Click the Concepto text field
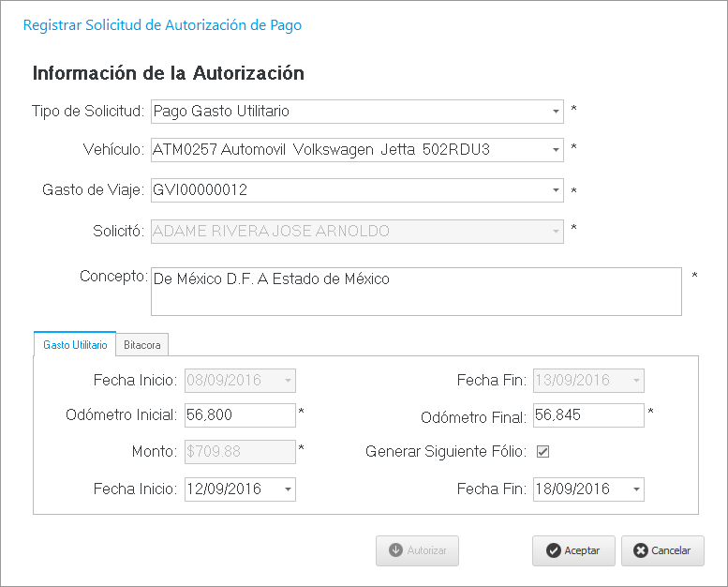The width and height of the screenshot is (728, 587). [x=415, y=292]
